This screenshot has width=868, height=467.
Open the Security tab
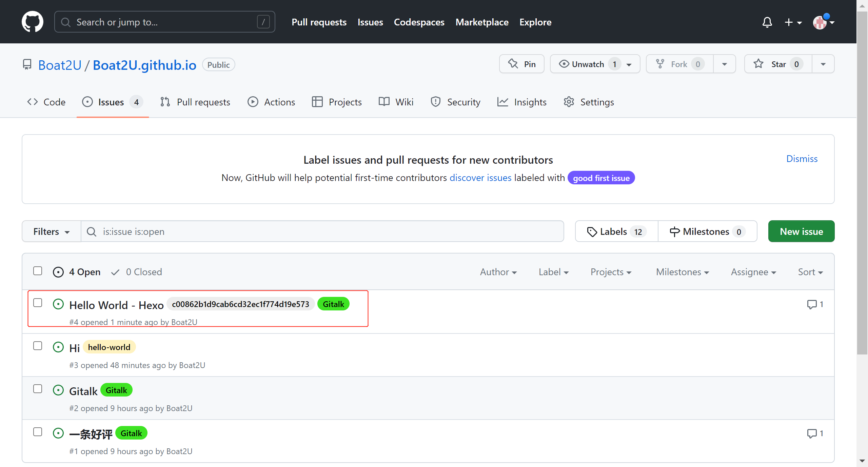click(x=455, y=102)
